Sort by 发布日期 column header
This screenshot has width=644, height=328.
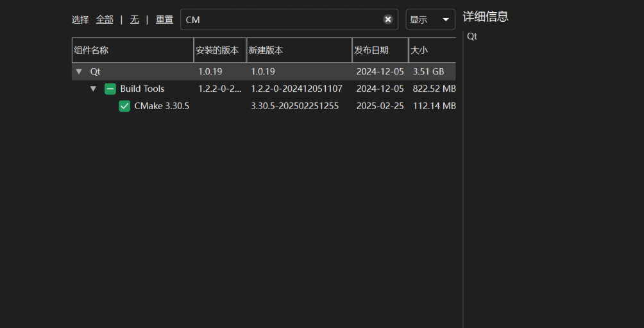point(380,50)
